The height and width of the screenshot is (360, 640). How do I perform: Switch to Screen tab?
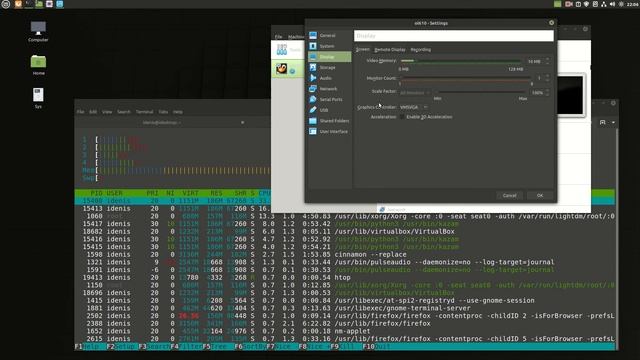(362, 49)
